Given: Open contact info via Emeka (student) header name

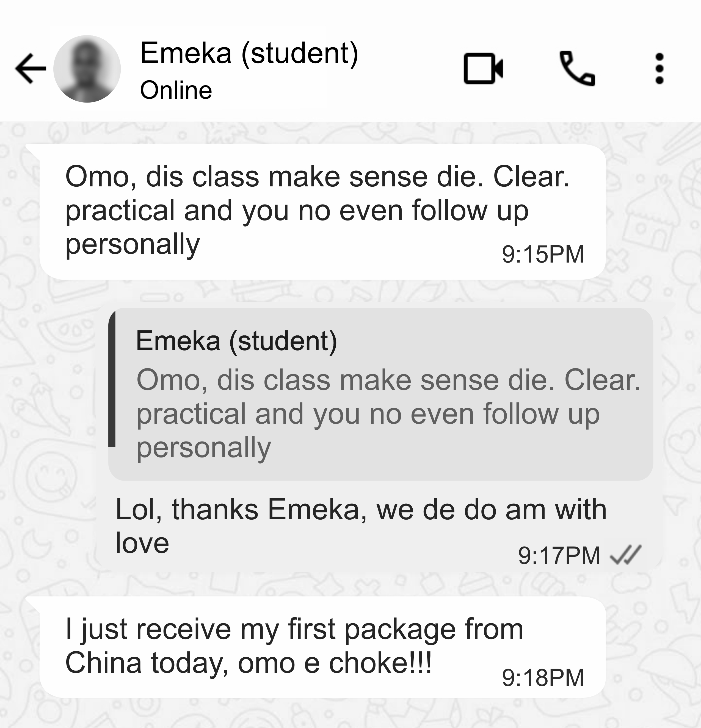Looking at the screenshot, I should (x=249, y=53).
